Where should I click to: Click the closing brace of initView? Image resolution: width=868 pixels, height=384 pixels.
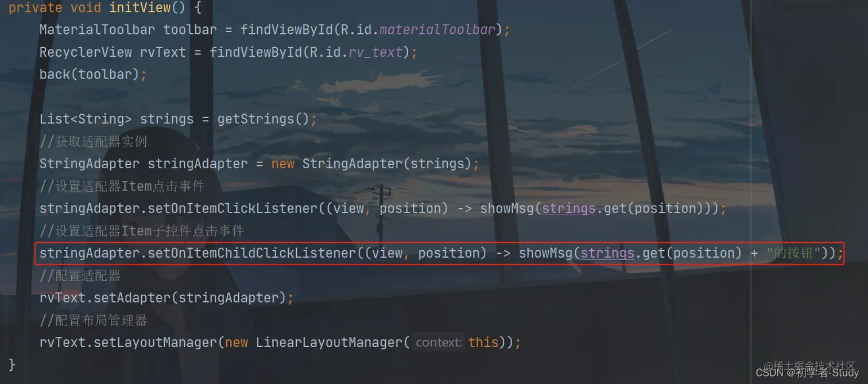pos(12,364)
